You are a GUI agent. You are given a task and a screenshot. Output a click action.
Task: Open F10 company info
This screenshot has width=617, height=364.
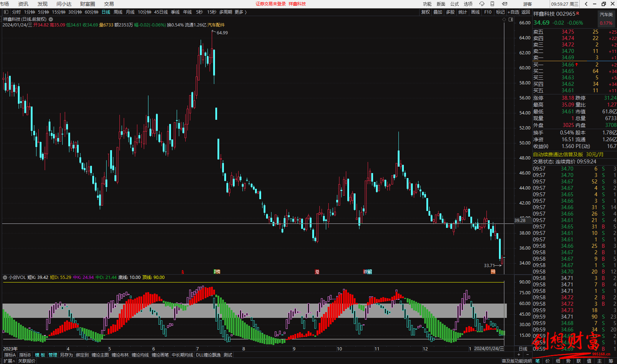tap(488, 12)
